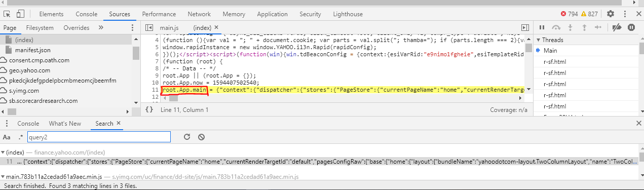Screen dimensions: 644x190
Task: Click the yellow warning count 827
Action: click(x=589, y=14)
